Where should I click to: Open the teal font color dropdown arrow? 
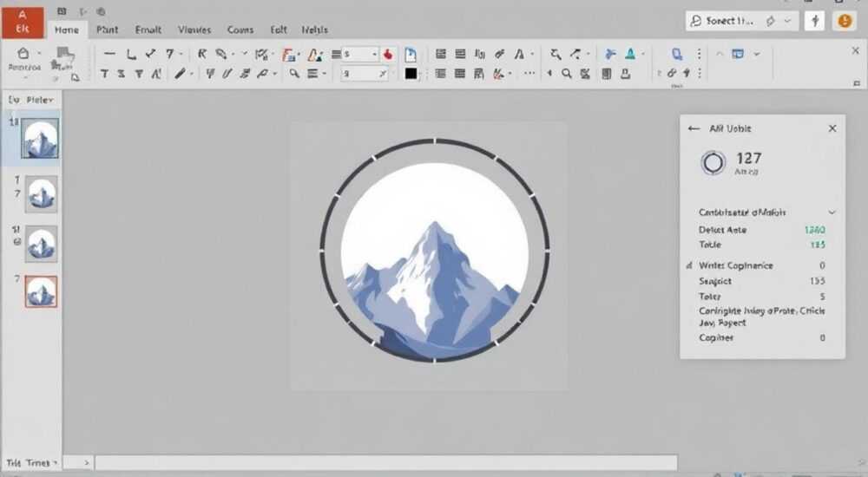(x=642, y=55)
